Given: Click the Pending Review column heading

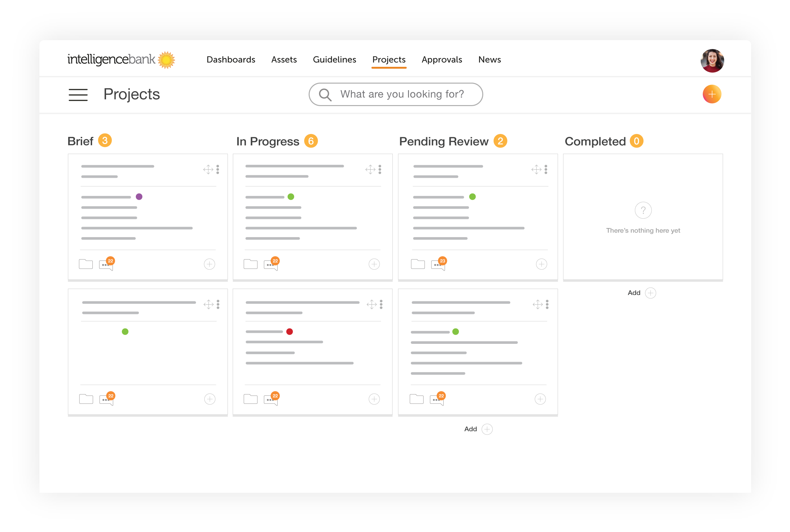Looking at the screenshot, I should coord(443,141).
